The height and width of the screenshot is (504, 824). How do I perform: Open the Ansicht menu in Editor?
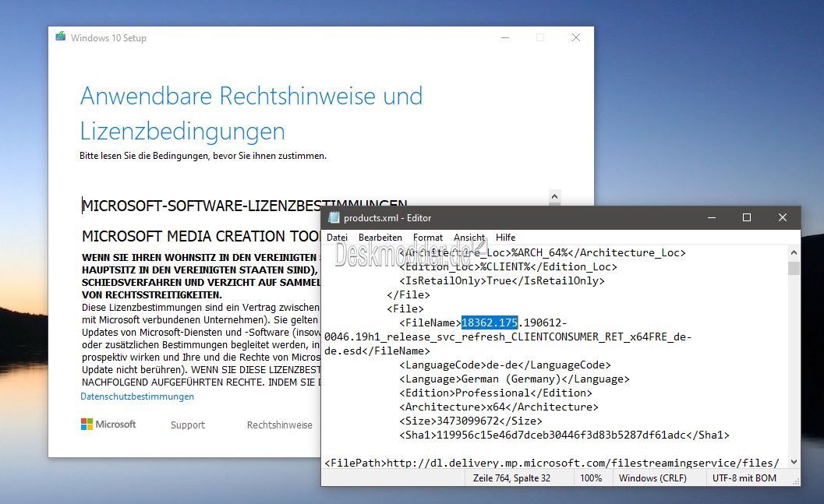click(x=469, y=238)
